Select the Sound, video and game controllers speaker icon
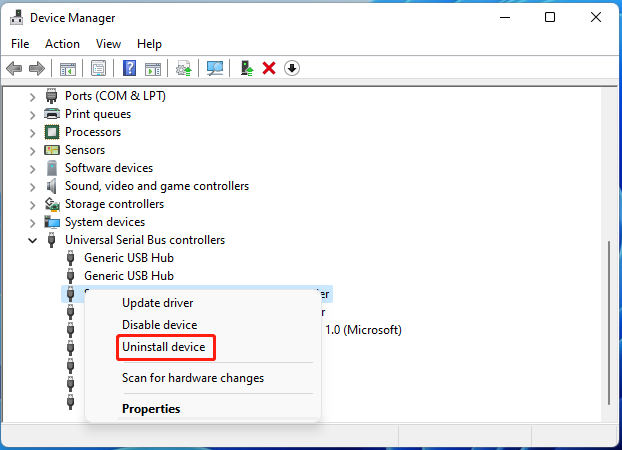 (52, 186)
